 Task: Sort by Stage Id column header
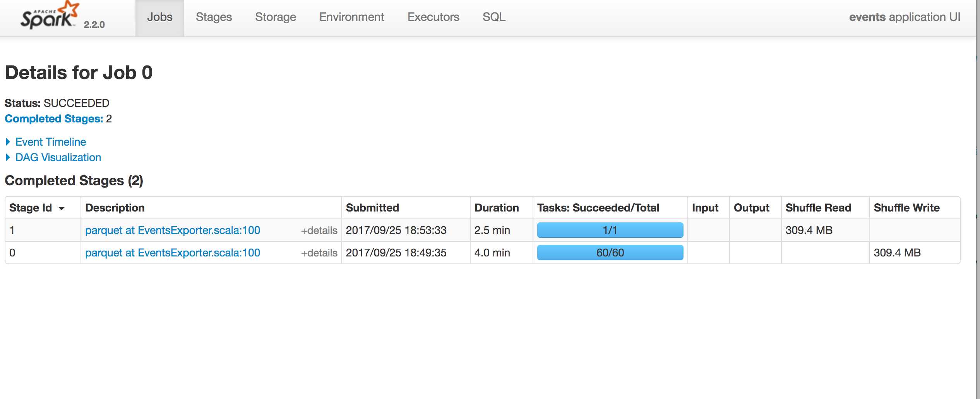pyautogui.click(x=43, y=208)
